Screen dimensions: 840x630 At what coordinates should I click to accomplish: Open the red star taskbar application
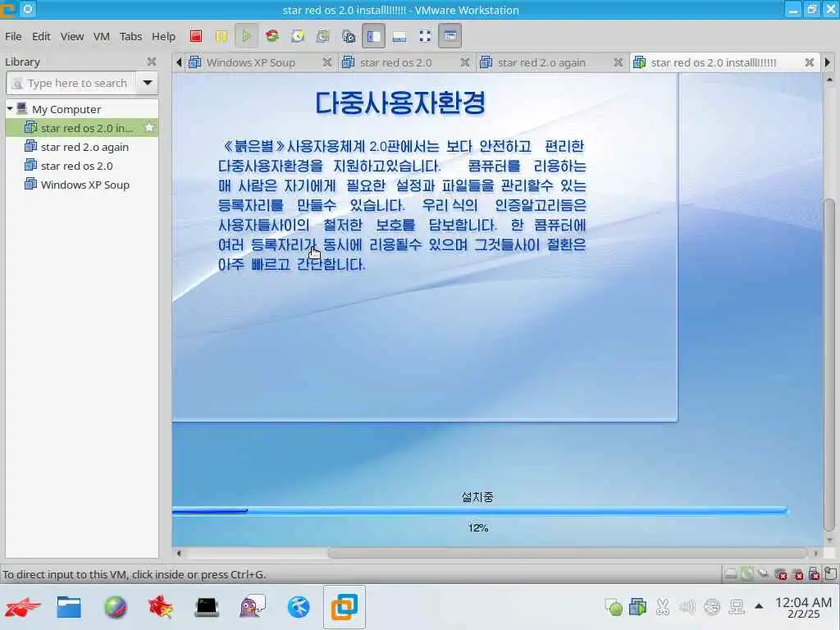pos(161,607)
